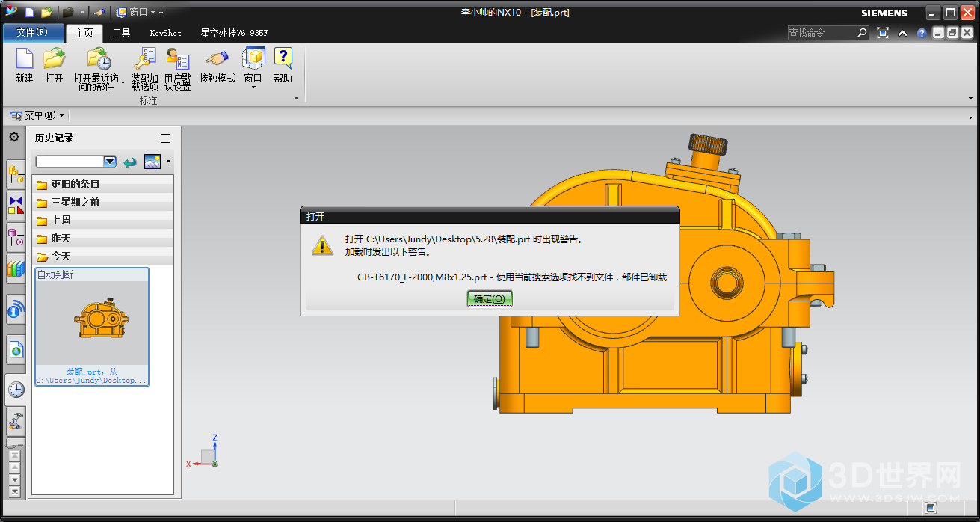Open the 文件(F) file menu
Screen dimensions: 980x522
pyautogui.click(x=33, y=33)
